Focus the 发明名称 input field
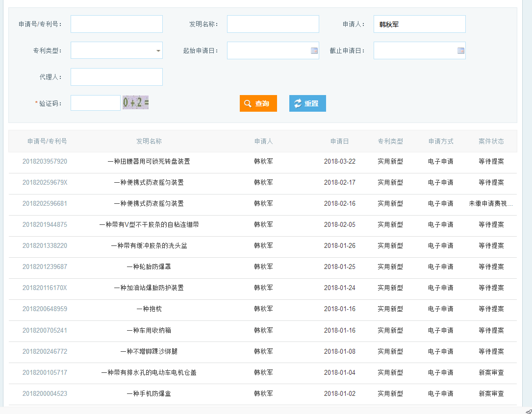The image size is (532, 414). [273, 24]
